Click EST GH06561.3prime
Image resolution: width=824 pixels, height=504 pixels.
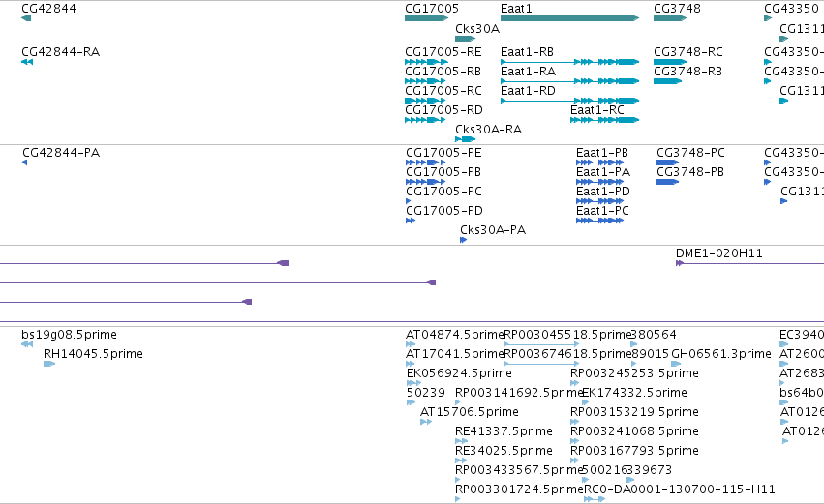(676, 365)
